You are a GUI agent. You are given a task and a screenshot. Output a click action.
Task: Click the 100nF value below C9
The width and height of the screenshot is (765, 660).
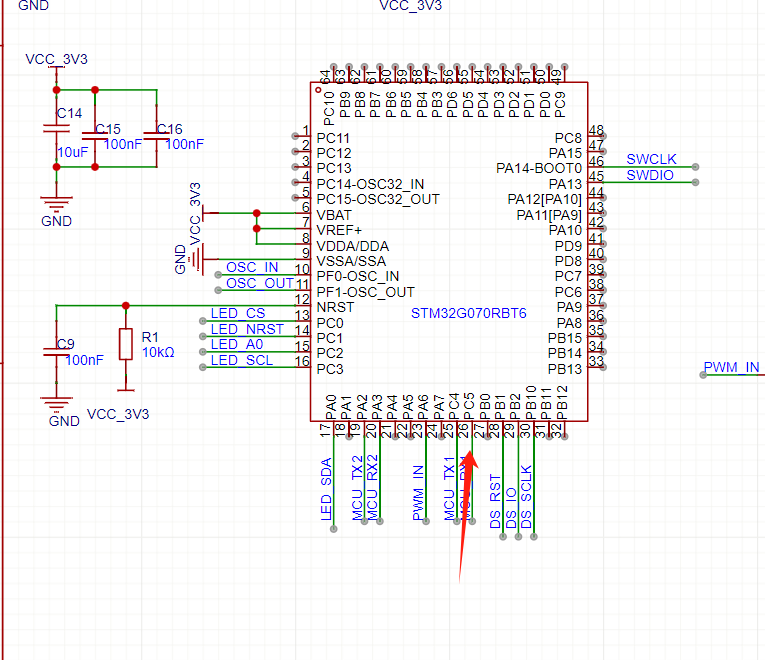[84, 360]
